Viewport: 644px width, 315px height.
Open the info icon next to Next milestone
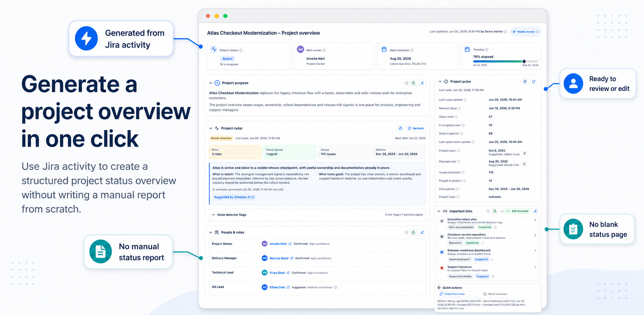(412, 50)
